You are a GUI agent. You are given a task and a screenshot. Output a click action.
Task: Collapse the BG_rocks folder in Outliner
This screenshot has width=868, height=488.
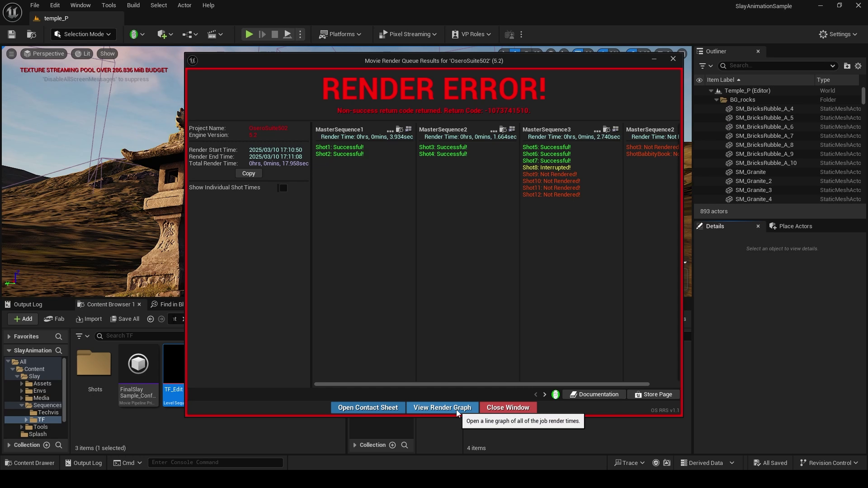(717, 100)
